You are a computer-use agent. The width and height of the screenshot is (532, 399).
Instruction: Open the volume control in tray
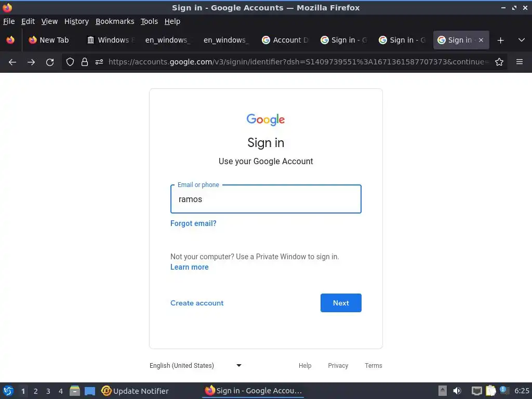(457, 391)
